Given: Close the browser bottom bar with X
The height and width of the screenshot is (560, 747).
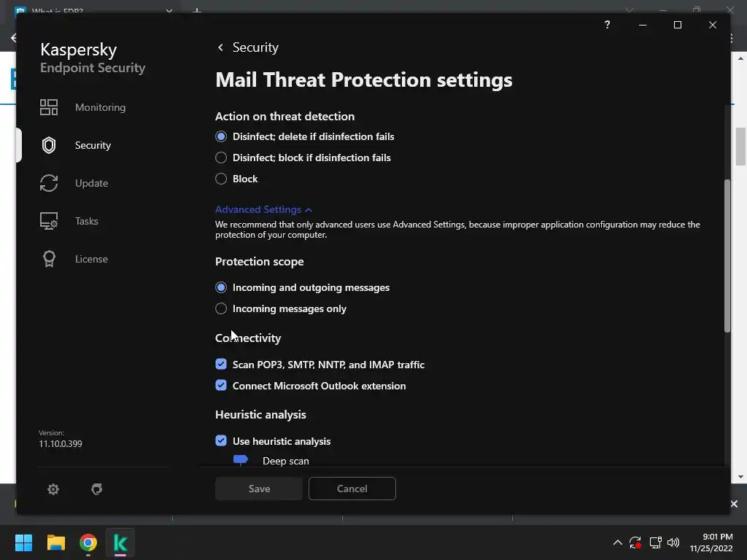Looking at the screenshot, I should click(734, 504).
